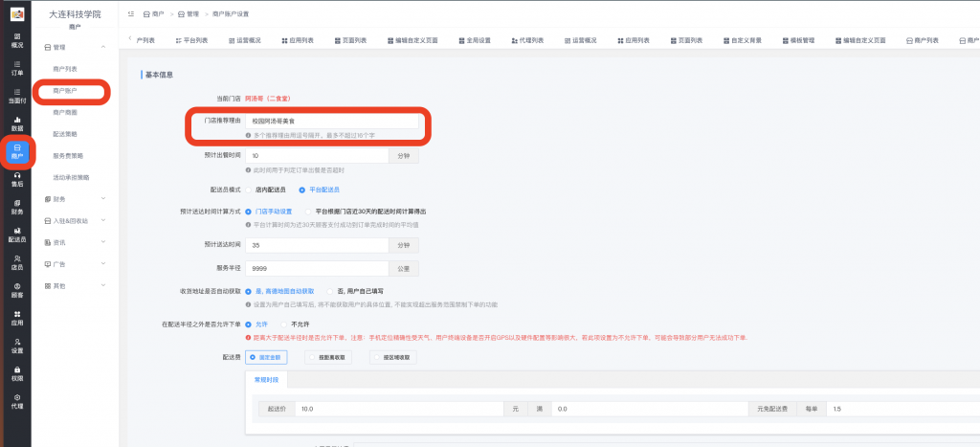Expand the 广告 group

(x=75, y=264)
